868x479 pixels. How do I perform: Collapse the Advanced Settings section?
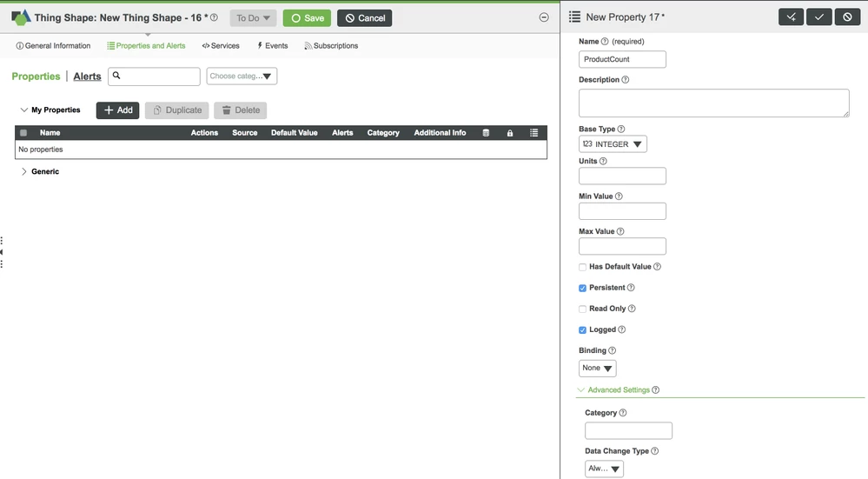[580, 389]
